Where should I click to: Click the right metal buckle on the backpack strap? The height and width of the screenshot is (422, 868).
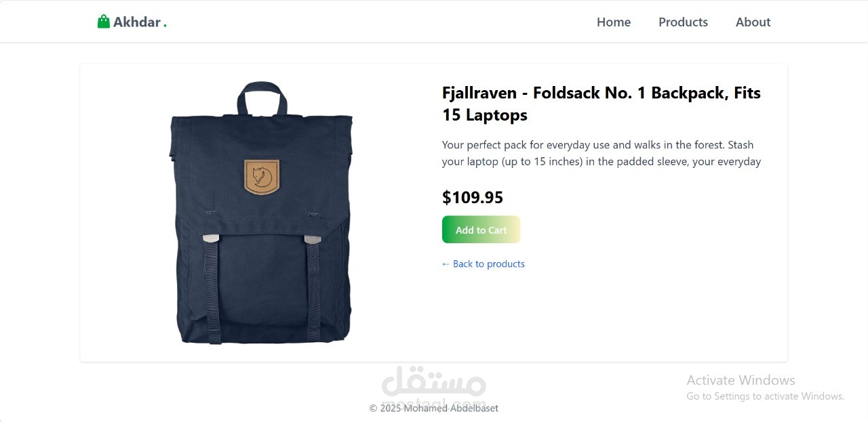(x=313, y=238)
